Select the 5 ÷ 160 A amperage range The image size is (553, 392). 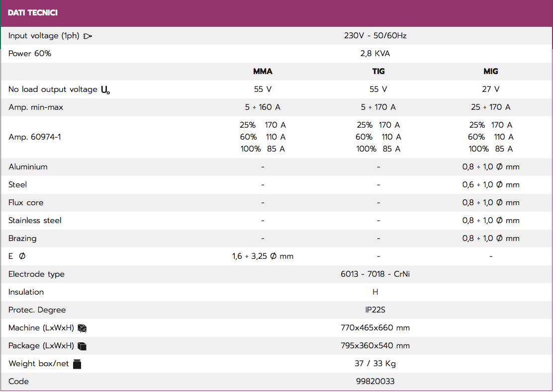tap(263, 107)
